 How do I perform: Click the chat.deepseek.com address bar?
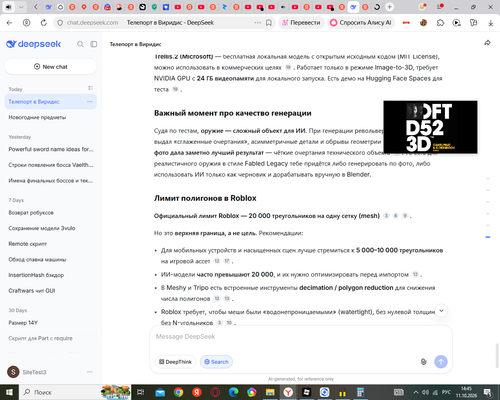pos(93,23)
